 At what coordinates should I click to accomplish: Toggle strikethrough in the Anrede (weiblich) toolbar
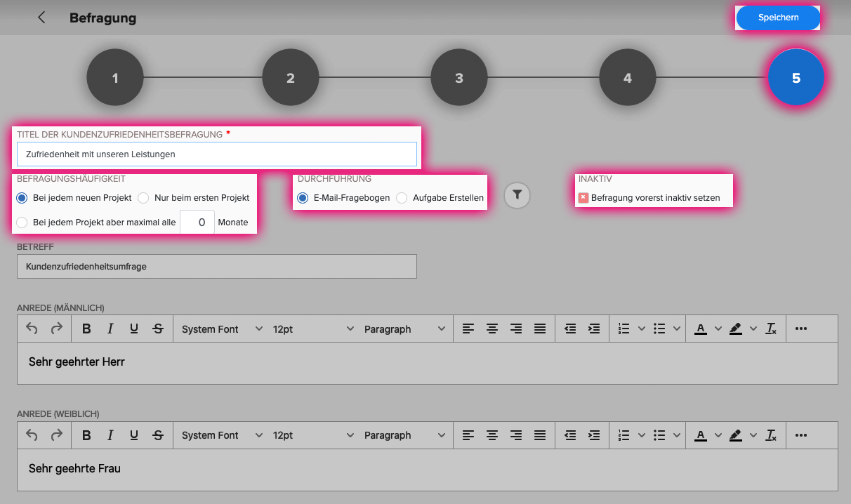[x=158, y=435]
